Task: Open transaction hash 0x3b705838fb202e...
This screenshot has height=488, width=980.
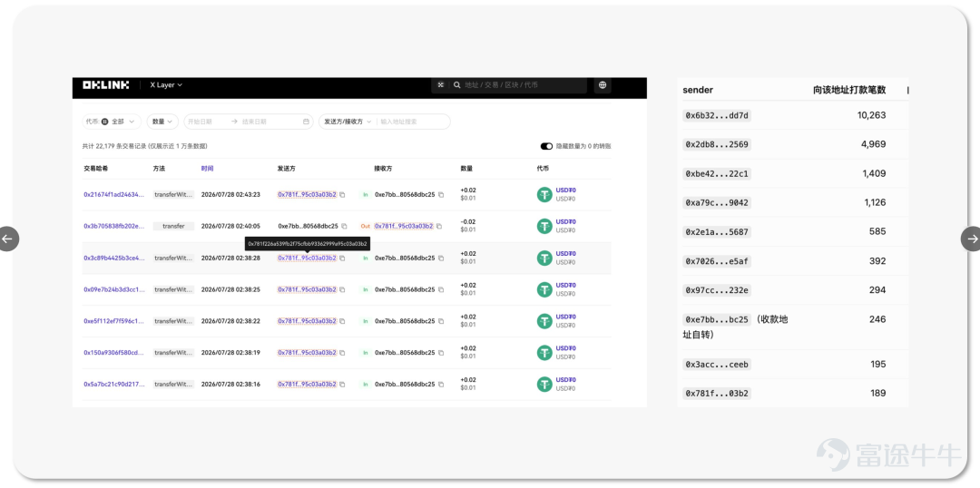Action: (113, 226)
